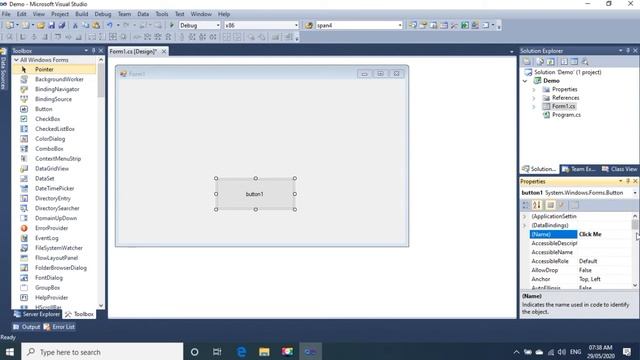The height and width of the screenshot is (360, 640).
Task: Switch Properties panel to Categorized view
Action: [x=526, y=205]
